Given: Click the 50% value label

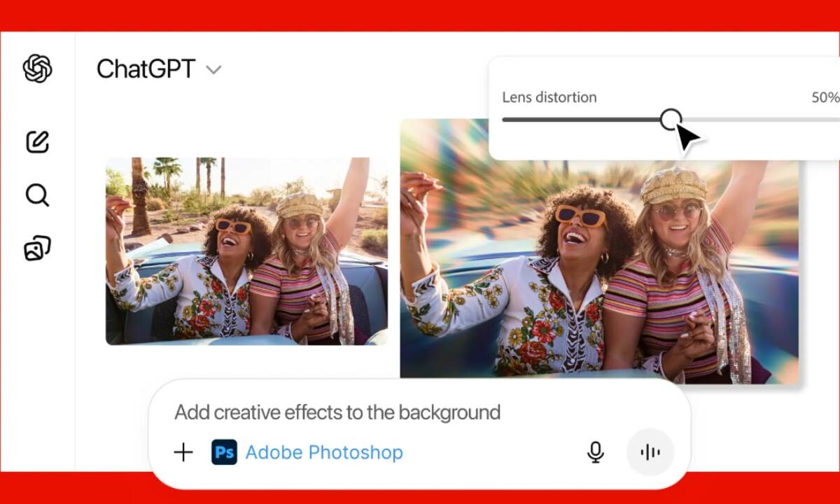Looking at the screenshot, I should tap(827, 97).
